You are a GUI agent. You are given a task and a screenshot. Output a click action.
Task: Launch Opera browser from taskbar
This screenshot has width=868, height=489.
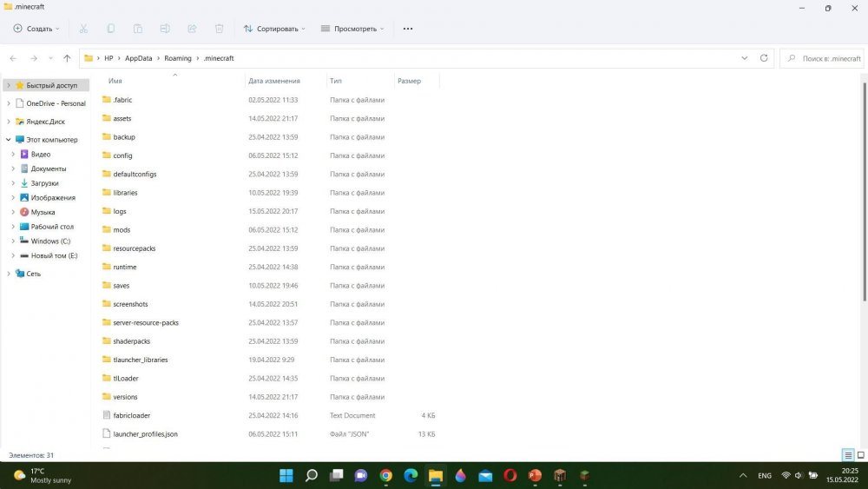510,475
